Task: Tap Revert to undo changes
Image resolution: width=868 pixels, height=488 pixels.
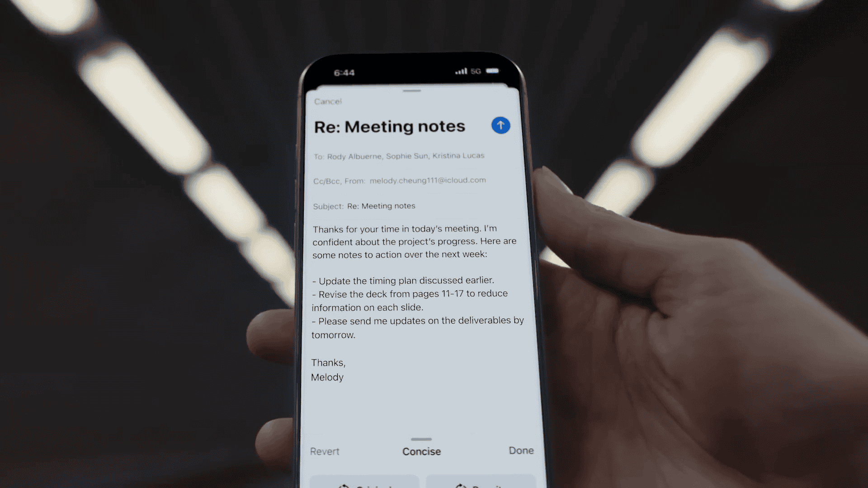Action: pyautogui.click(x=324, y=451)
